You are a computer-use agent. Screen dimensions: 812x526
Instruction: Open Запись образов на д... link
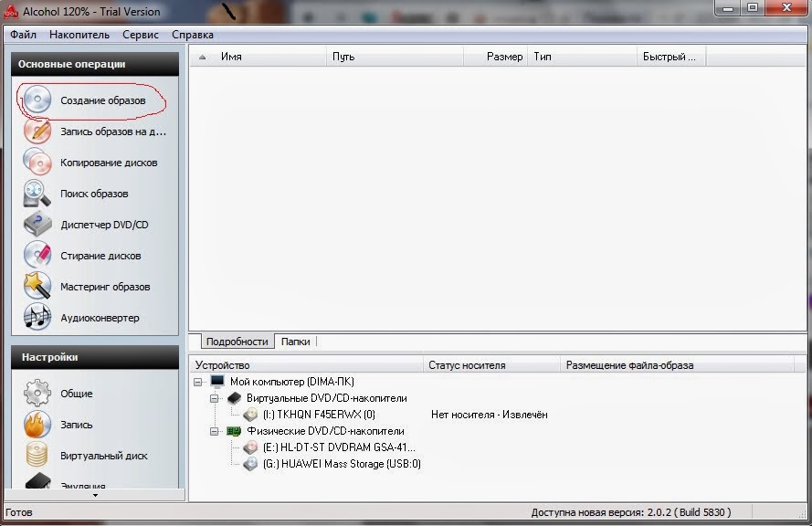pyautogui.click(x=113, y=131)
